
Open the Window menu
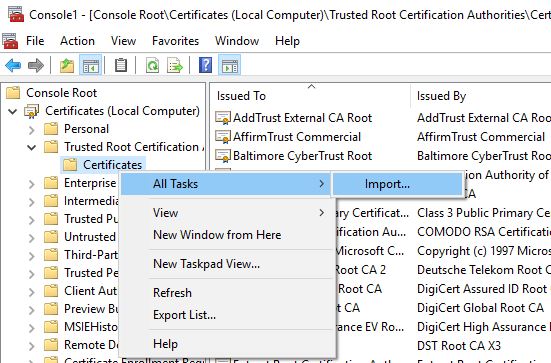[237, 41]
